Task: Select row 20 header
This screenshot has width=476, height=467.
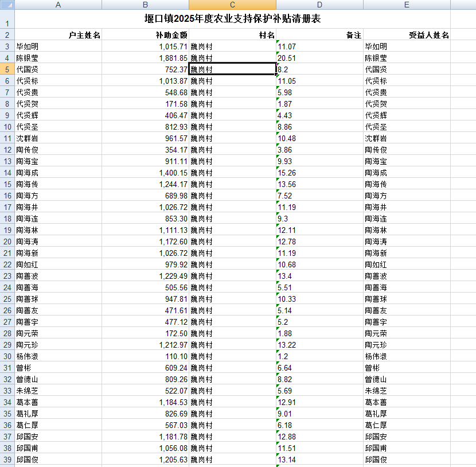Action: 7,242
